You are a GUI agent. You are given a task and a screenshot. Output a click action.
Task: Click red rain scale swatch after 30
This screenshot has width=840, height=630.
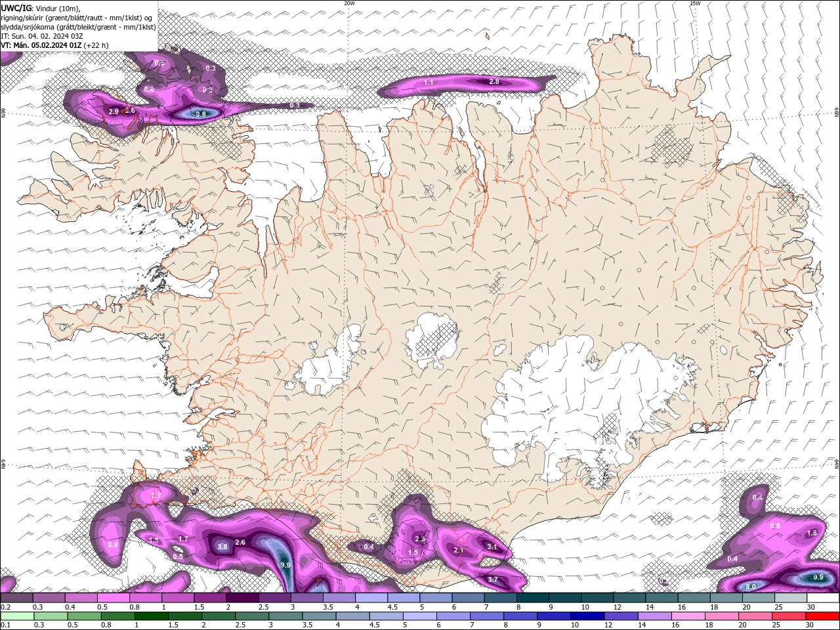(x=822, y=616)
